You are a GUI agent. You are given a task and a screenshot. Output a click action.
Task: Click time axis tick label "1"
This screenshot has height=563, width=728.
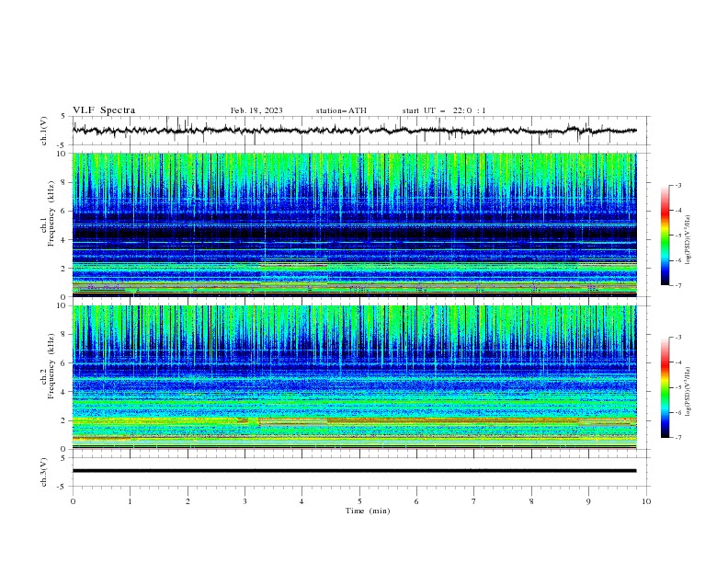click(130, 501)
